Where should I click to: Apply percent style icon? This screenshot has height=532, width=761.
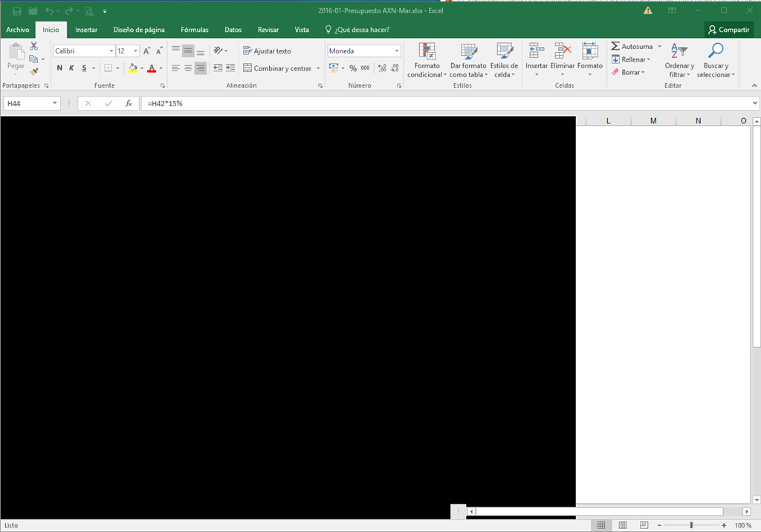point(353,68)
